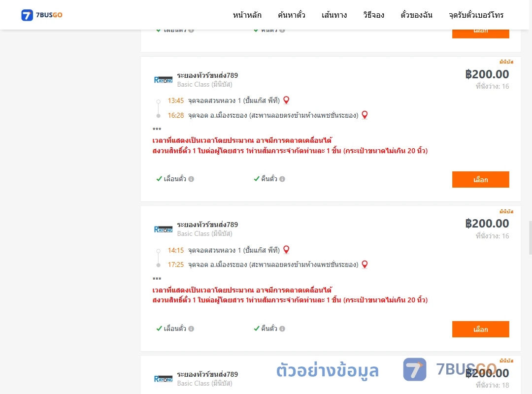Go to เส้นทาง in navigation
532x394 pixels.
click(334, 15)
